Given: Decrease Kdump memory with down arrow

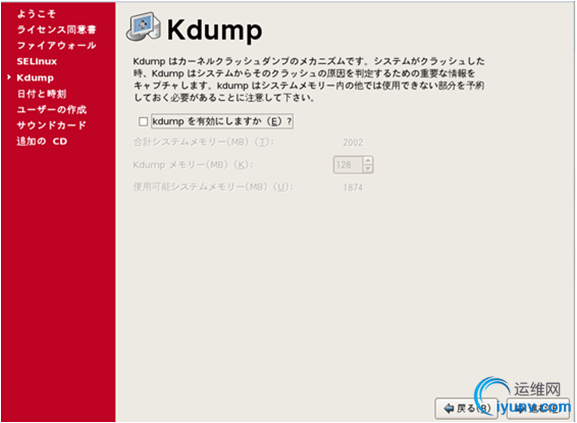Looking at the screenshot, I should pos(368,169).
